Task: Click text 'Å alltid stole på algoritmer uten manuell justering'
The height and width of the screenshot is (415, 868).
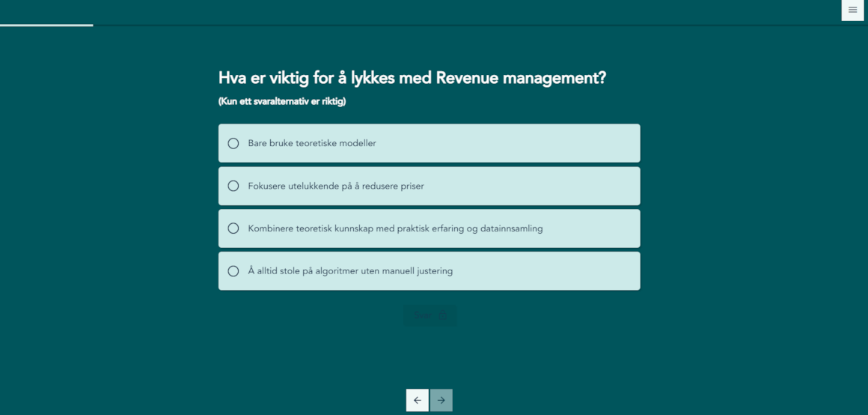Action: pyautogui.click(x=350, y=271)
